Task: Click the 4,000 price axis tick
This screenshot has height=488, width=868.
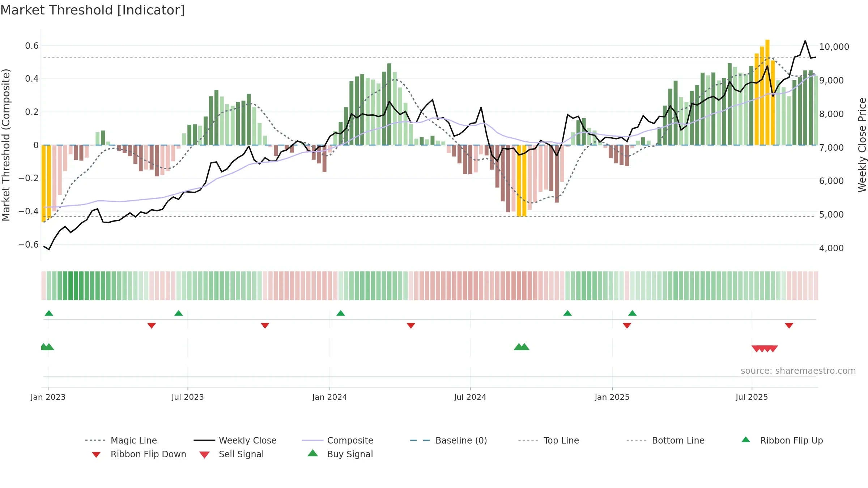Action: click(x=831, y=248)
